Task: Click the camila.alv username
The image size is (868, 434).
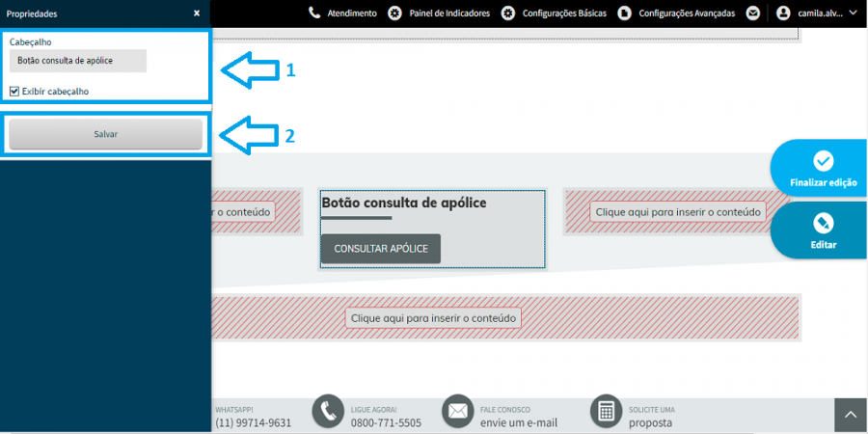Action: tap(820, 14)
